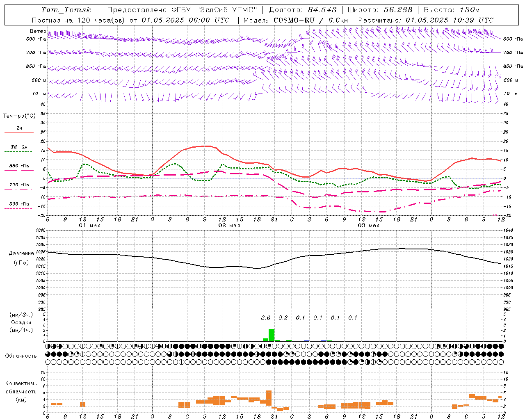Select the forecast start 01.05.2025 06:00 UTC

(x=185, y=20)
